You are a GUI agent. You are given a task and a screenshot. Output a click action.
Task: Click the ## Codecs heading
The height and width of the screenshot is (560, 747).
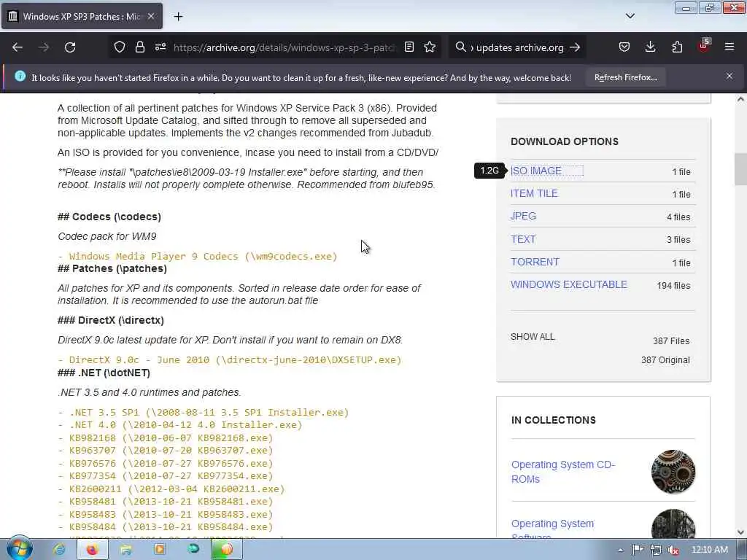click(x=109, y=217)
